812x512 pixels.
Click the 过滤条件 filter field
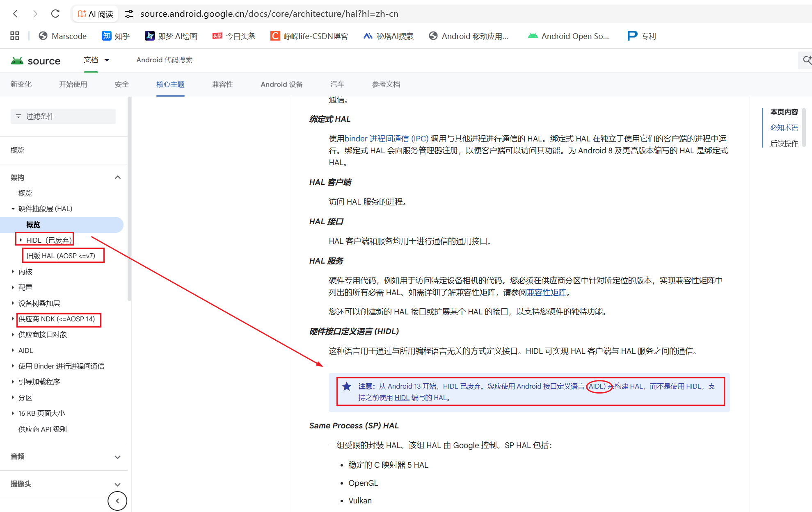pyautogui.click(x=63, y=116)
